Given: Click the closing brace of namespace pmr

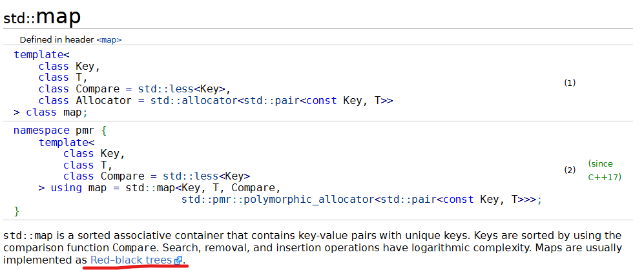Looking at the screenshot, I should tap(16, 212).
